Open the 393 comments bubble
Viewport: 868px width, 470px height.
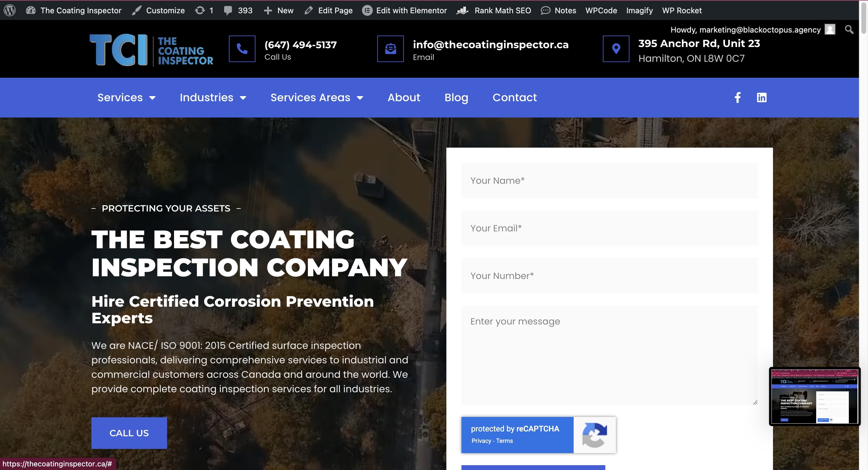238,11
